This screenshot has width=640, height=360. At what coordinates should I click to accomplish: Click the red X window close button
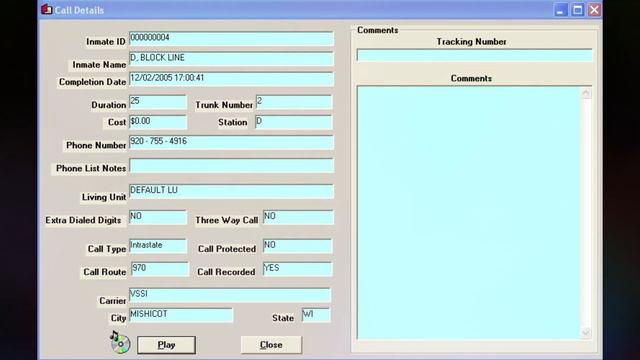(594, 10)
